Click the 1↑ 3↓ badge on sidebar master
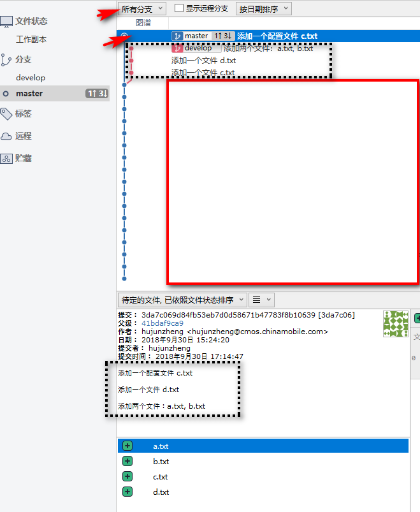 [97, 94]
